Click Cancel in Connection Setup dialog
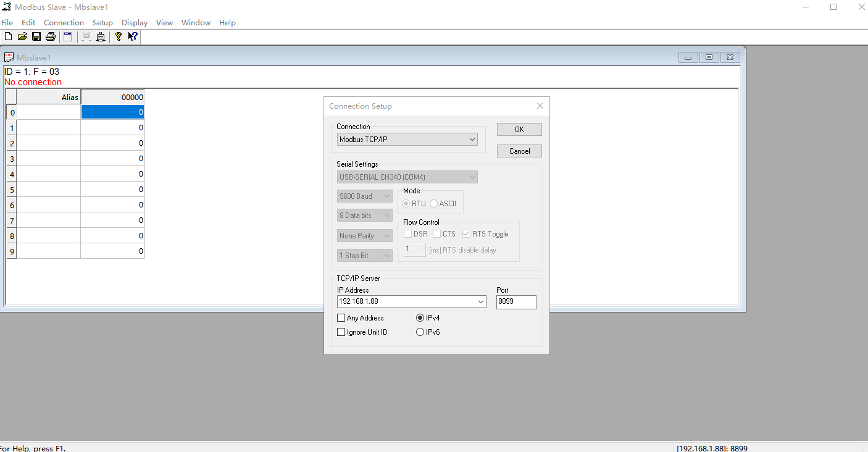Screen dimensions: 868x452 pyautogui.click(x=519, y=151)
